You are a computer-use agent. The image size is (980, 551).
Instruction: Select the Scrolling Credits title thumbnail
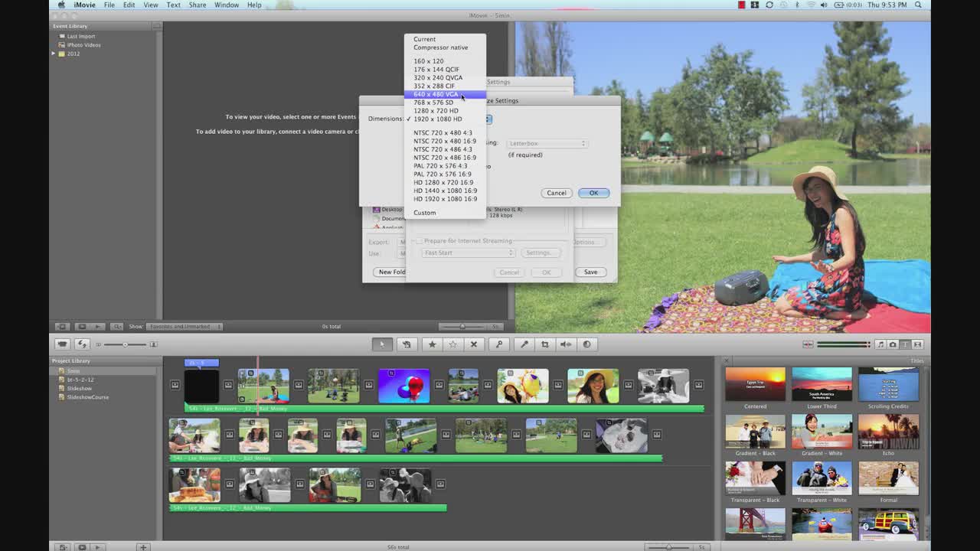click(x=888, y=384)
